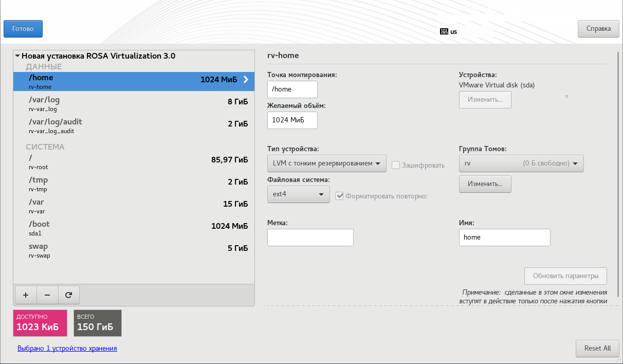The width and height of the screenshot is (623, 364).
Task: Collapse Новая установка ROSA Virtualization tree
Action: coord(17,56)
